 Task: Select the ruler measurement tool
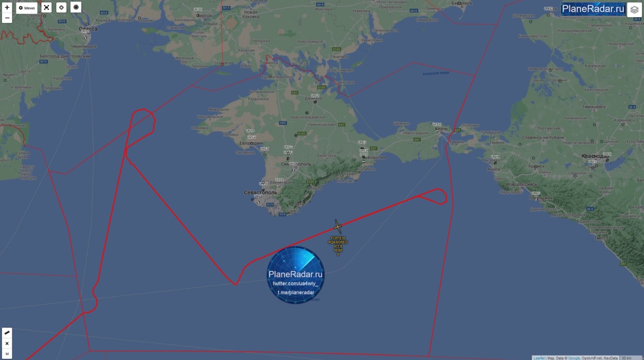point(7,333)
